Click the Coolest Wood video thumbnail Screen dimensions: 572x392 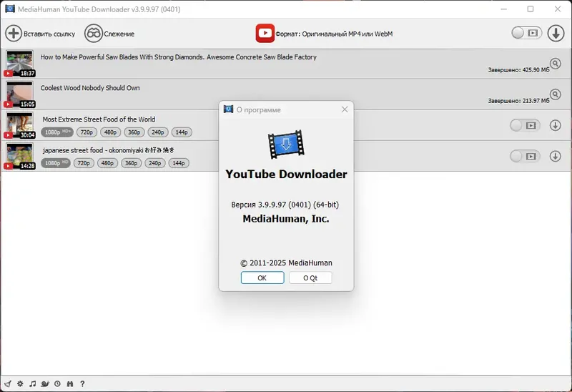pos(20,94)
